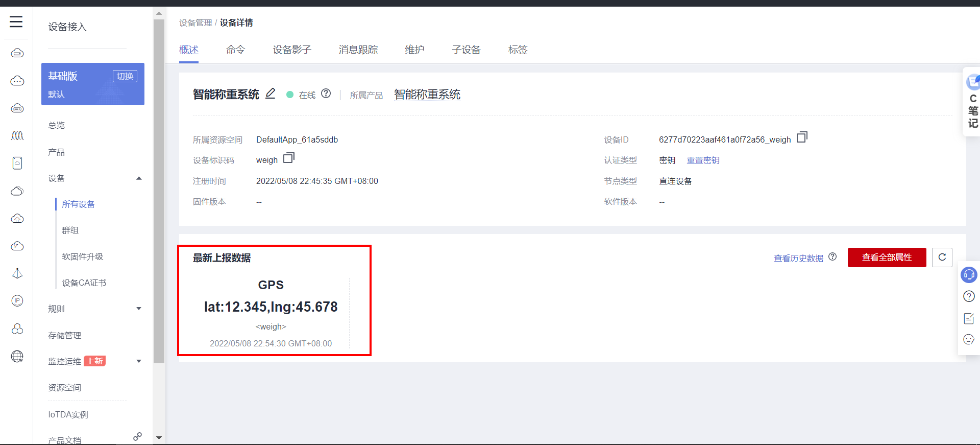Click the waveform sidebar icon

[x=17, y=135]
